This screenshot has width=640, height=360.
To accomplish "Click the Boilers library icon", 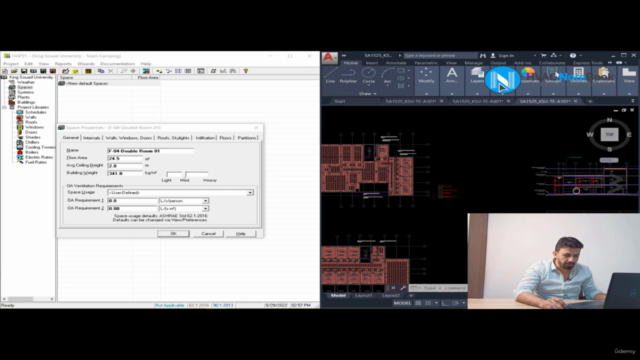I will (20, 152).
